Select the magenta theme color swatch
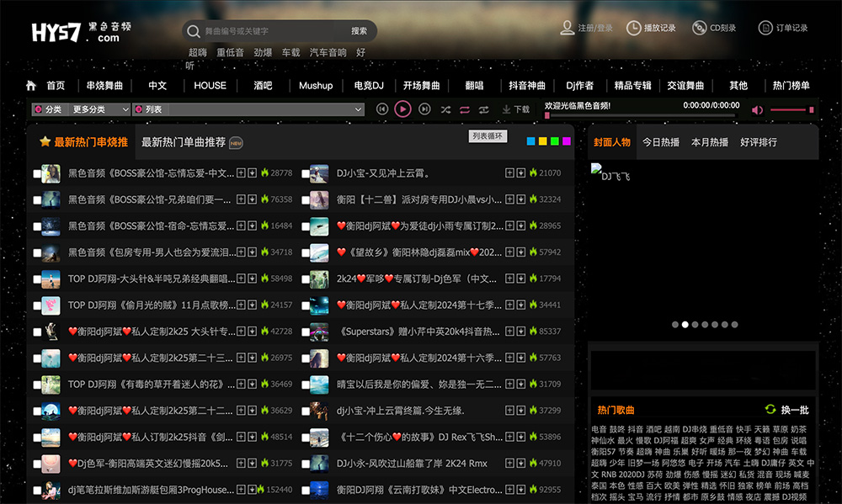 click(567, 141)
